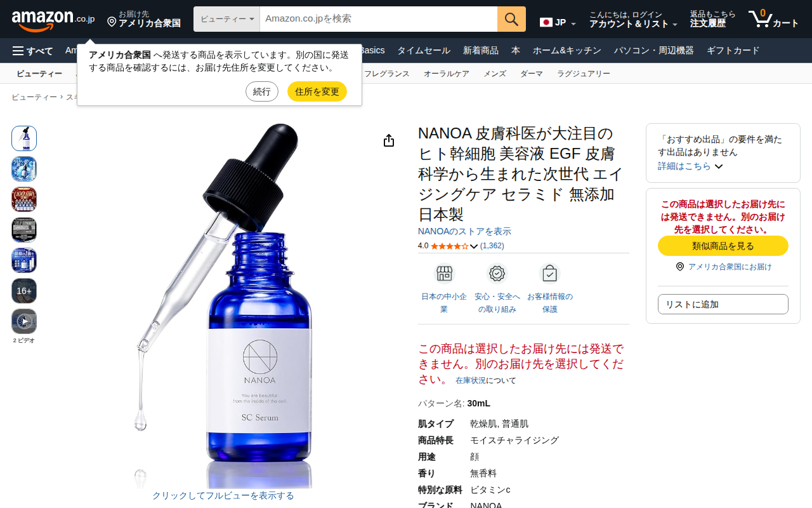
Task: Open the star rating breakdown dropdown arrow
Action: coord(474,246)
